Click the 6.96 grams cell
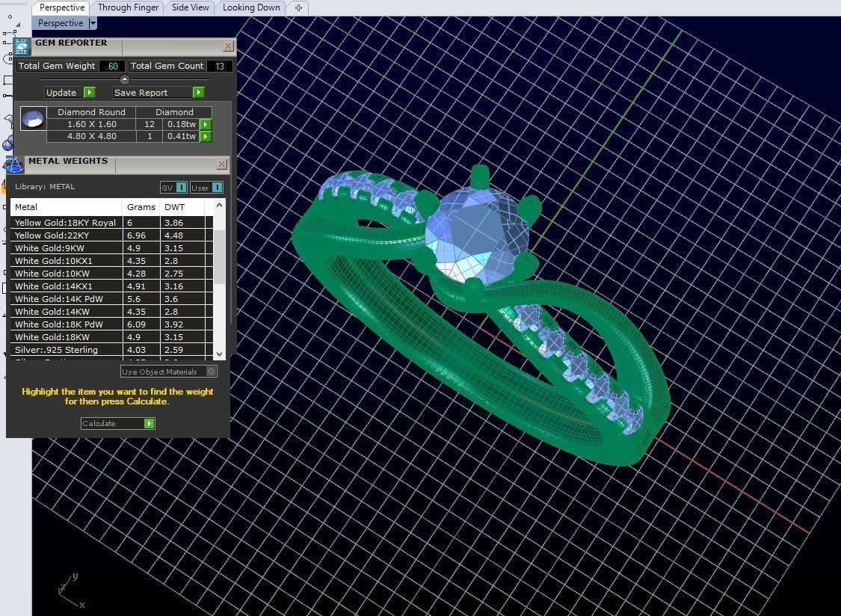This screenshot has width=841, height=616. click(x=141, y=235)
